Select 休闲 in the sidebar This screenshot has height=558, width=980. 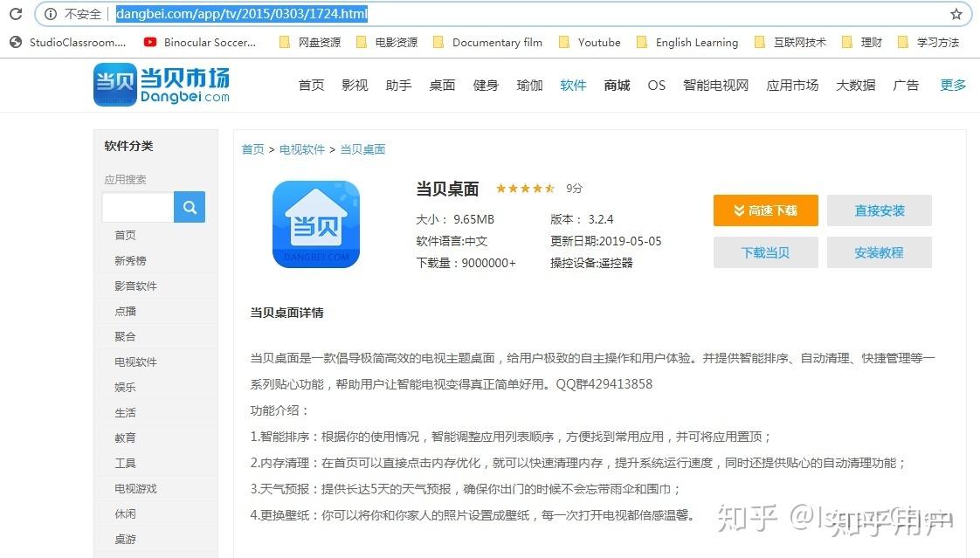125,513
